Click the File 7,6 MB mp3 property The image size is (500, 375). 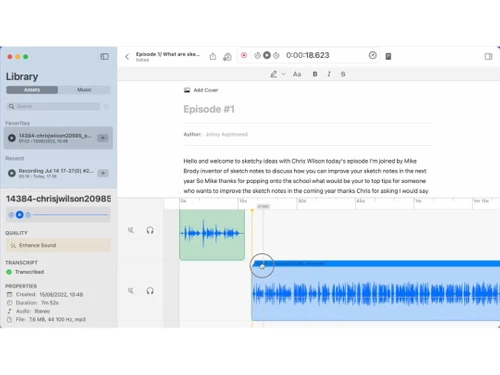[x=46, y=319]
